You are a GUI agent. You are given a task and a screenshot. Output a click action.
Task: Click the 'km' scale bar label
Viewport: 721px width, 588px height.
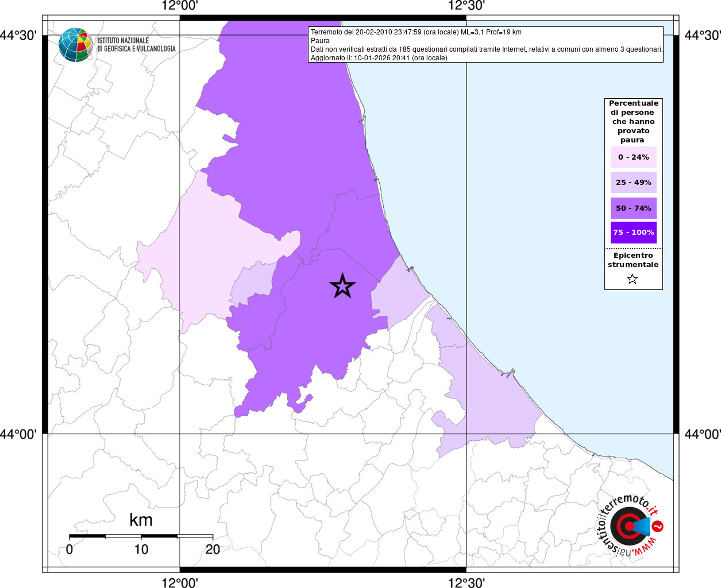(x=141, y=520)
